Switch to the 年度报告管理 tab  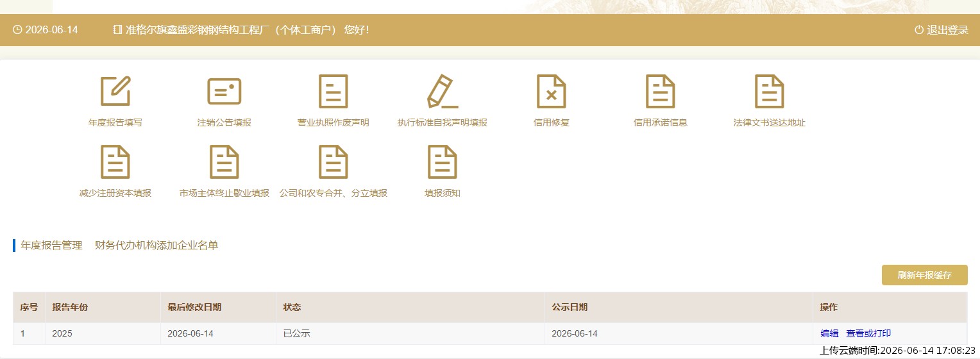51,245
